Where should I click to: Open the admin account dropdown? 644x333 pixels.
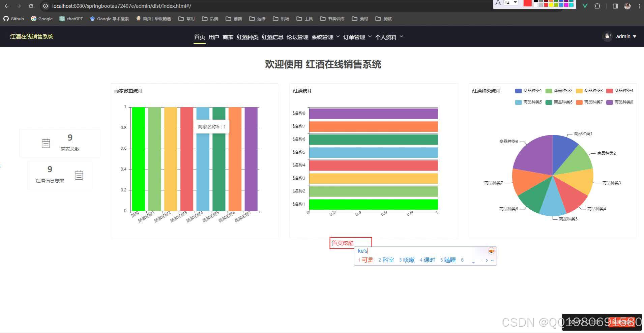click(x=626, y=36)
